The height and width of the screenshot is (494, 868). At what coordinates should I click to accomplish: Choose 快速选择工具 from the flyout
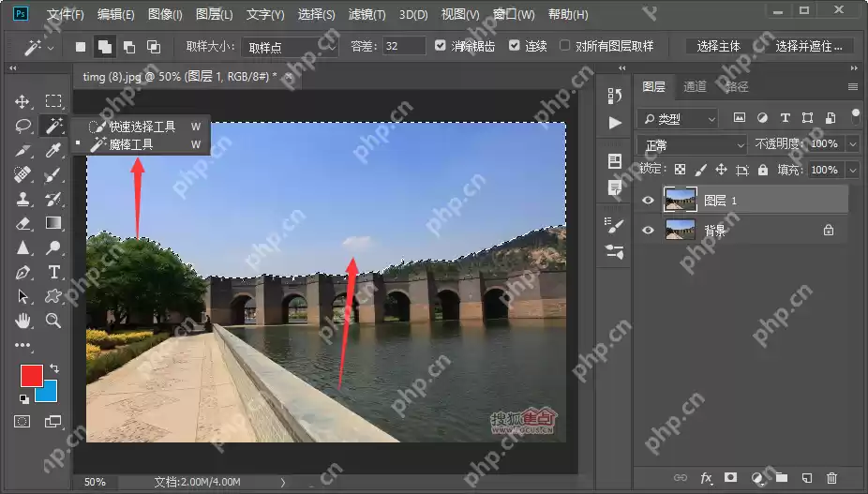point(142,127)
